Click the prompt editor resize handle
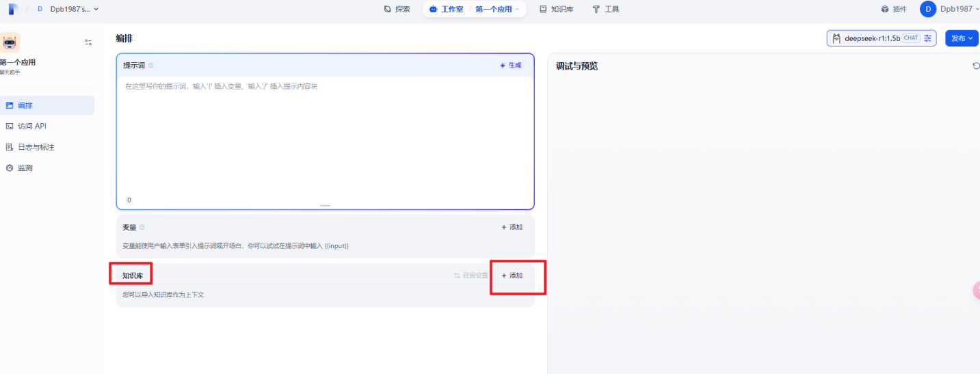Viewport: 980px width, 374px height. (x=325, y=205)
